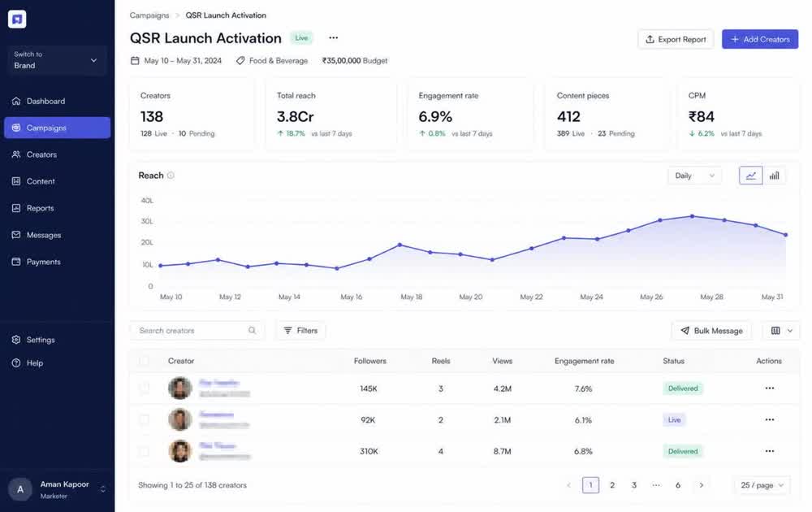Click the May 31 last data point

click(x=785, y=235)
